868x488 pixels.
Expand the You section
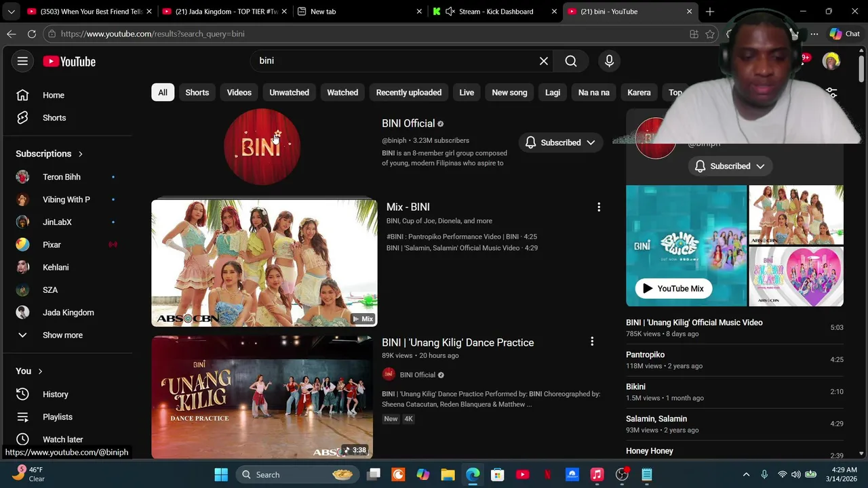29,371
